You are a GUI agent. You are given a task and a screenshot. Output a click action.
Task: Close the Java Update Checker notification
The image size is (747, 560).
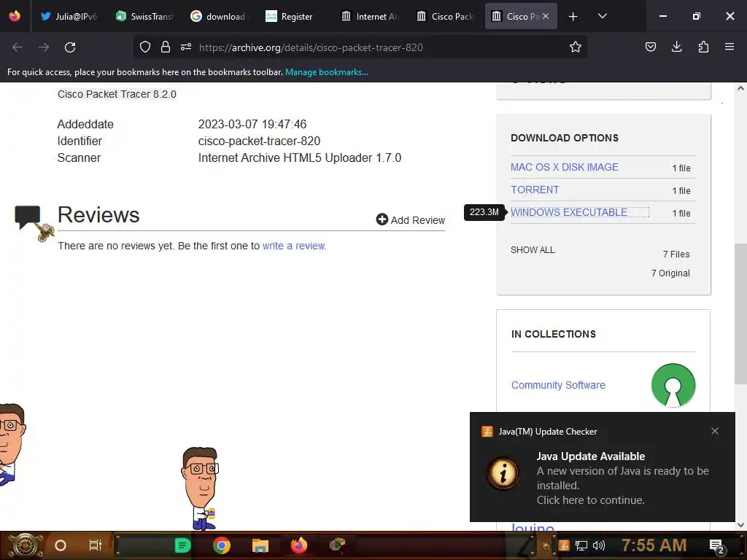click(715, 431)
